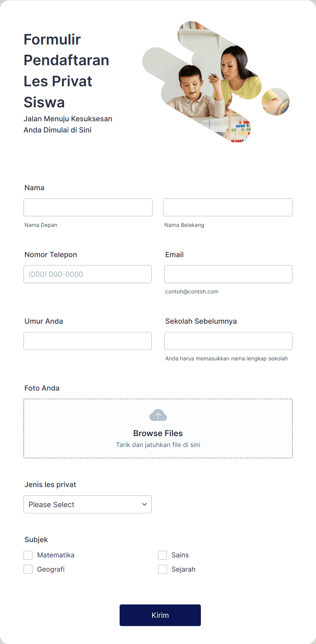Click the Formulir Pendaftaran Les Privat heading
The width and height of the screenshot is (316, 644).
tap(67, 71)
